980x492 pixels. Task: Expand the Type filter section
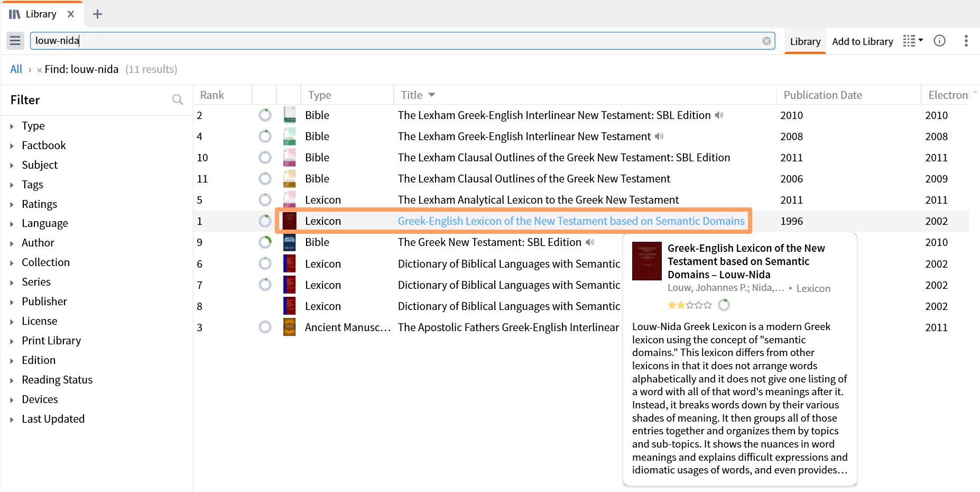pos(33,126)
